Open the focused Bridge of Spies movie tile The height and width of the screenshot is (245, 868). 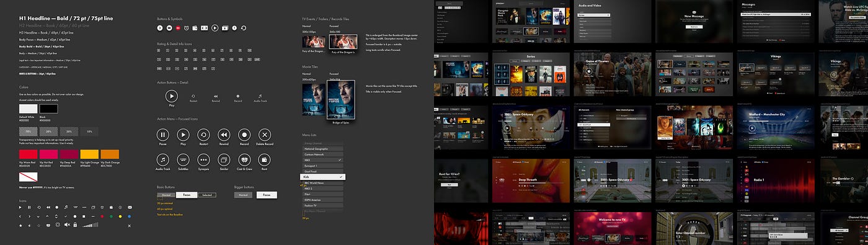click(340, 99)
